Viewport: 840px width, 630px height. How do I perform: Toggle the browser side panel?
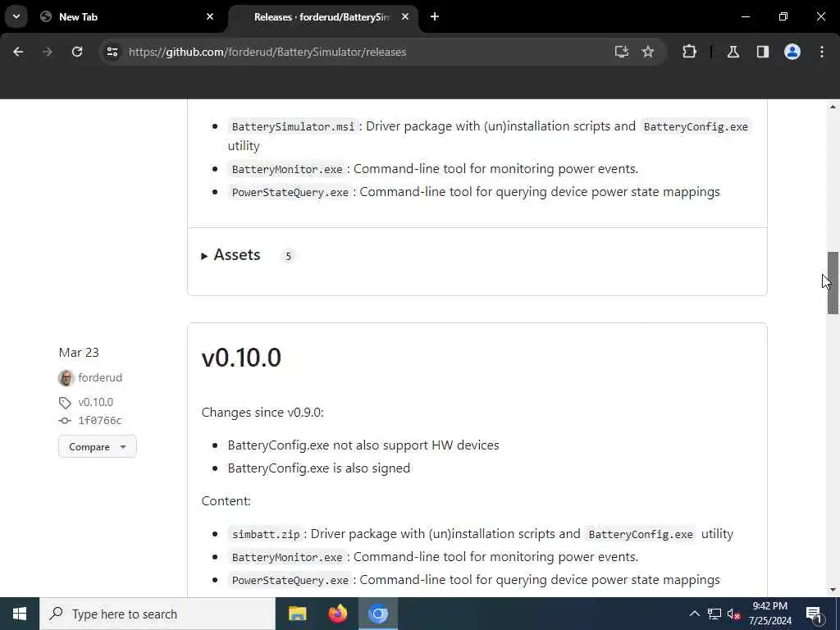pyautogui.click(x=763, y=52)
